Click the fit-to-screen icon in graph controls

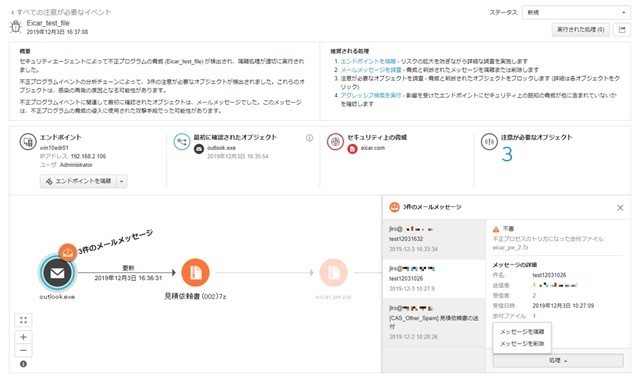[23, 320]
